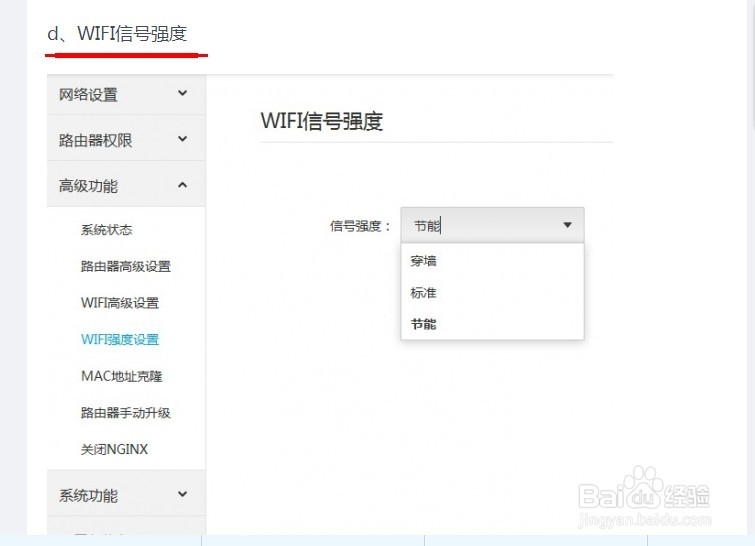Choose 节能 option in dropdown list

click(492, 325)
